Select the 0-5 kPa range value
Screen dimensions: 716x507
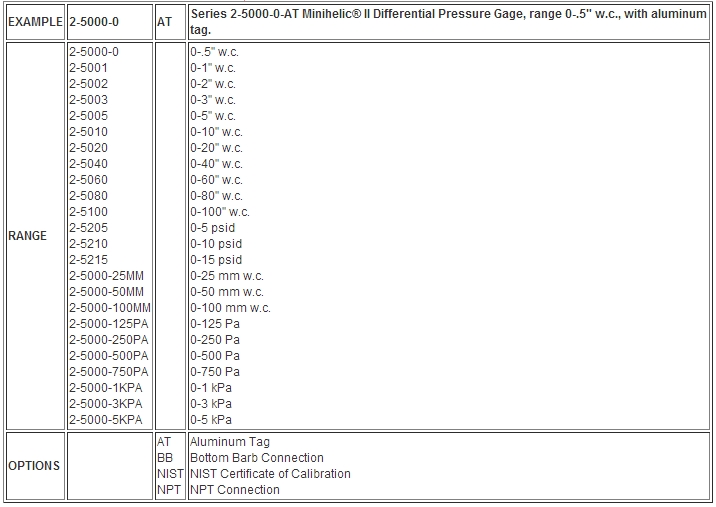pos(211,420)
